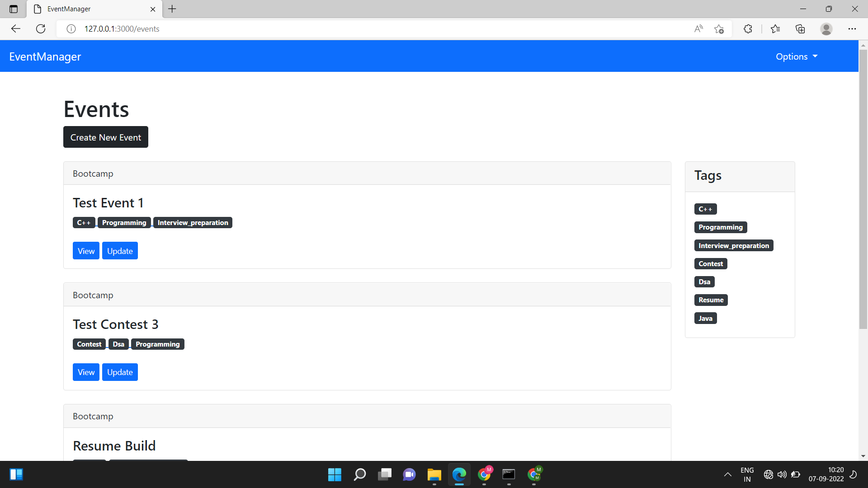Screen dimensions: 868x488
Task: Open the Collections icon
Action: (x=800, y=28)
